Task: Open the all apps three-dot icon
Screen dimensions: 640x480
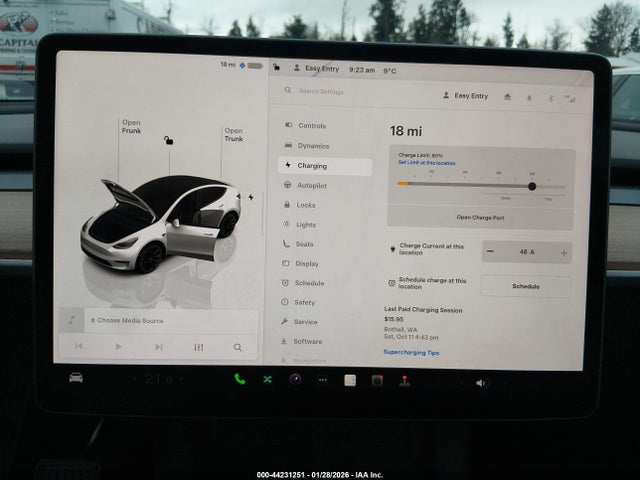Action: 322,380
